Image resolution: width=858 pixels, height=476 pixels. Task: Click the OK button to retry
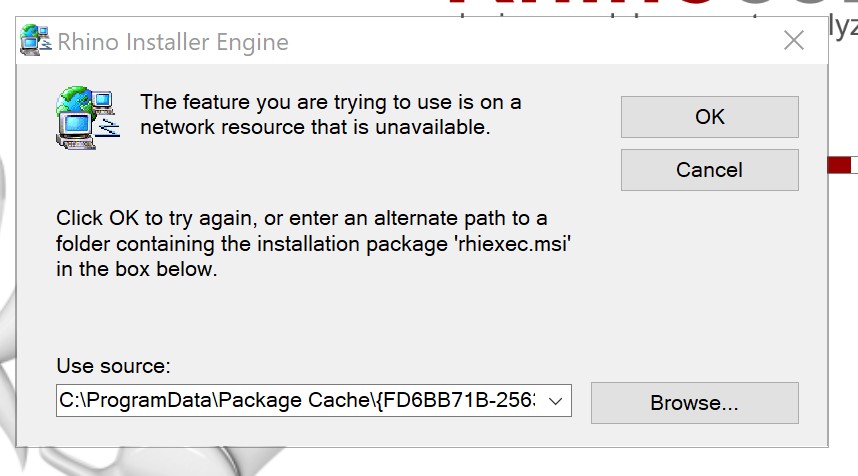[709, 117]
